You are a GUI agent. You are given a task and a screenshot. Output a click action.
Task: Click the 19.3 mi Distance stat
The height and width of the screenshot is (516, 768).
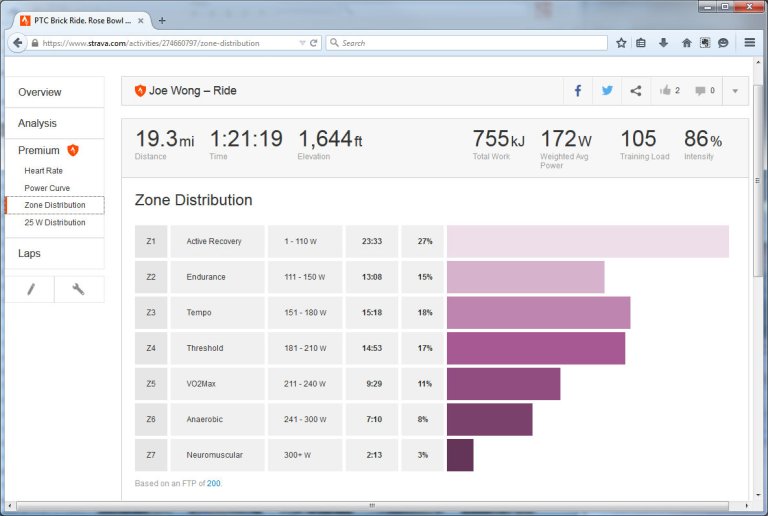(165, 144)
